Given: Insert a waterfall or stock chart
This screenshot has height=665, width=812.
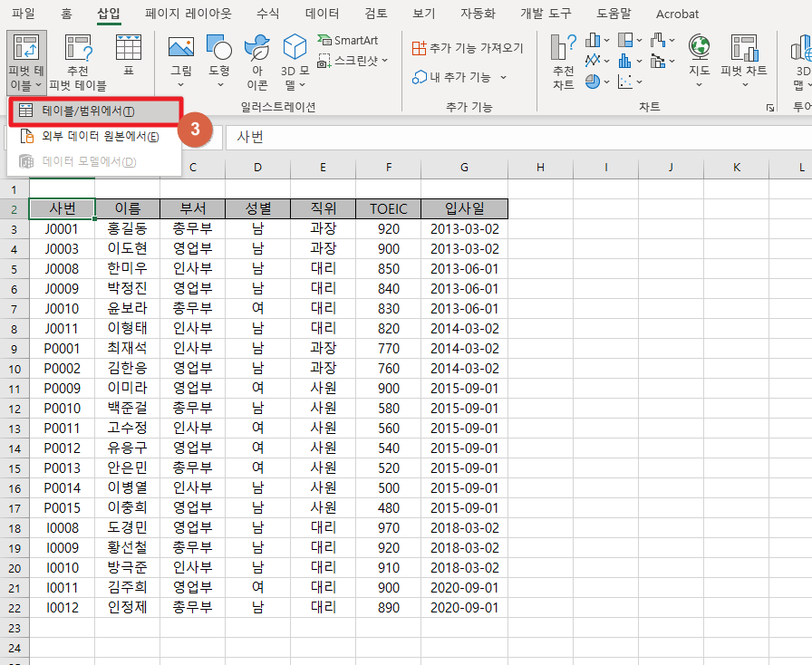Looking at the screenshot, I should coord(658,40).
